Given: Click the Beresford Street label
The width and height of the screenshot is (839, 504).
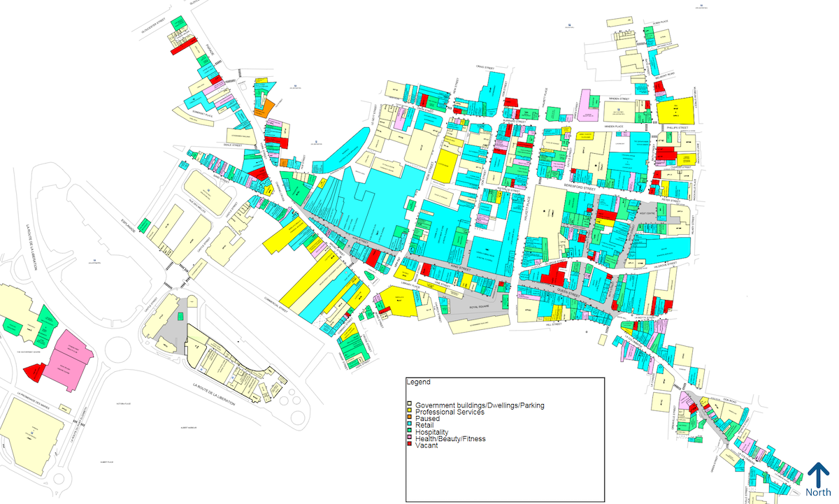Looking at the screenshot, I should 580,187.
